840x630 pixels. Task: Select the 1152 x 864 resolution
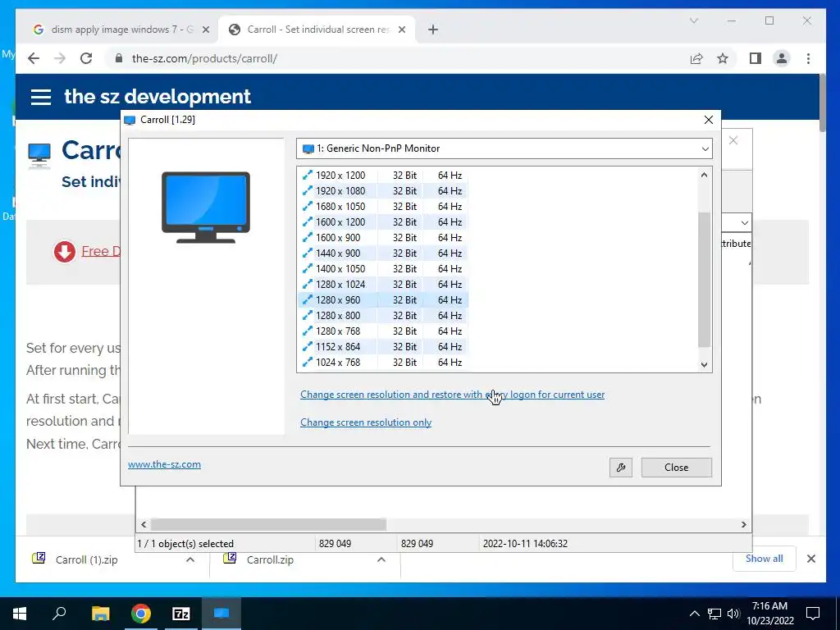382,347
